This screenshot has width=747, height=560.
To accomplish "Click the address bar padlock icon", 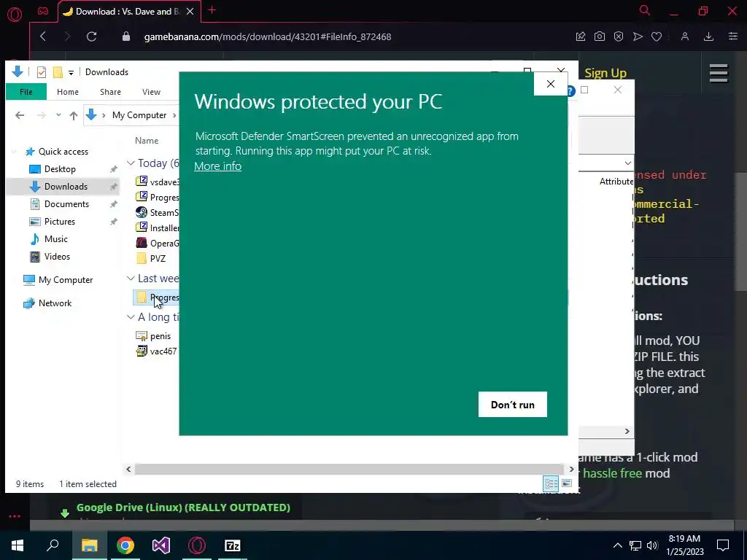I will coord(126,36).
